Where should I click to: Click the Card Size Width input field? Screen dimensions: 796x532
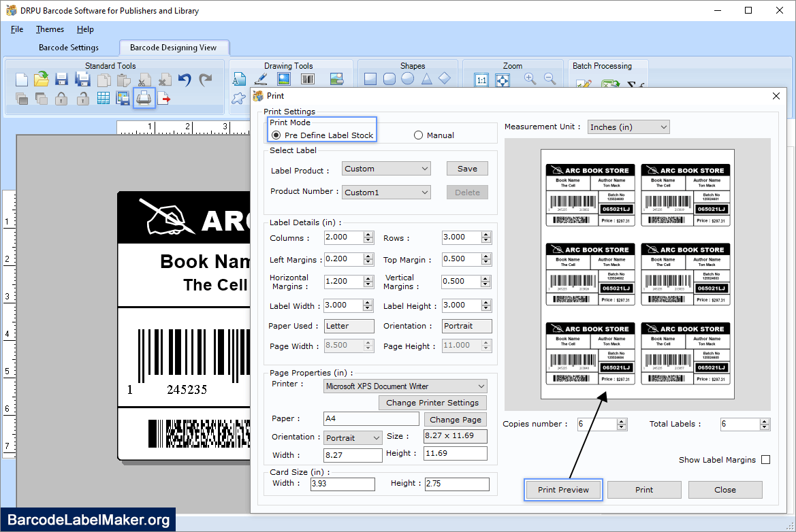click(x=343, y=484)
